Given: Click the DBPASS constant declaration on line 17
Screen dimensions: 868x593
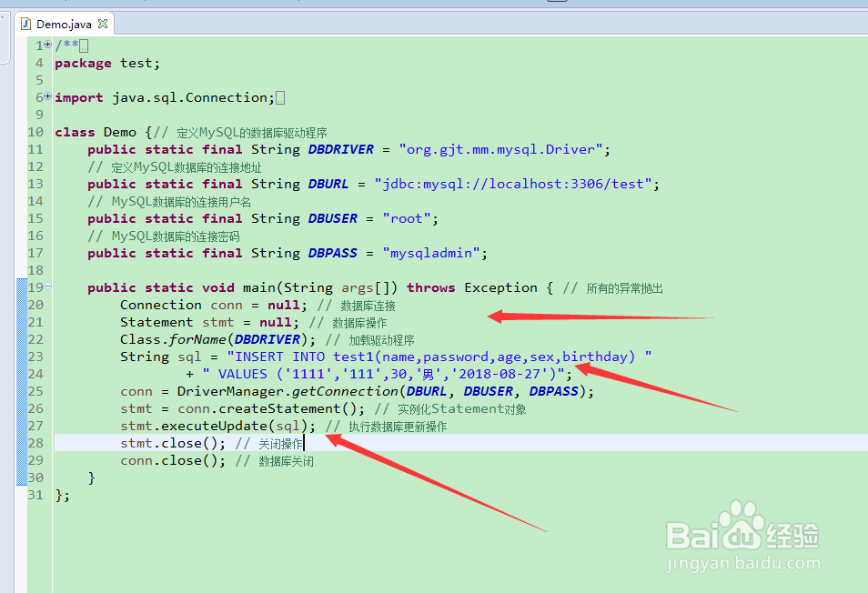Looking at the screenshot, I should pos(333,253).
